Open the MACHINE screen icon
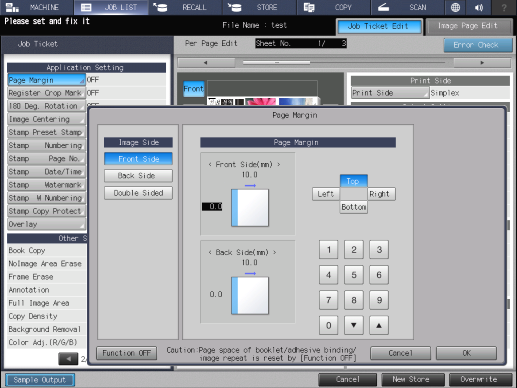The height and width of the screenshot is (388, 517). (x=13, y=7)
